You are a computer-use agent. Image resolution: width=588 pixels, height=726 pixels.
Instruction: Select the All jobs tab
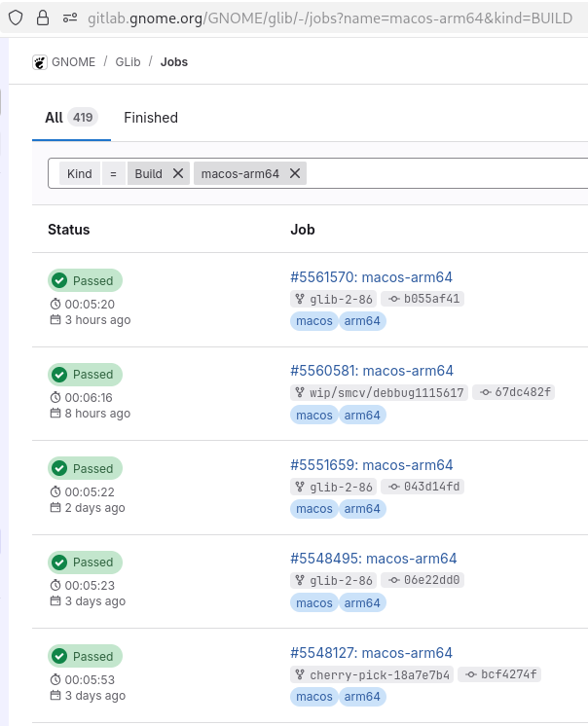pos(55,118)
